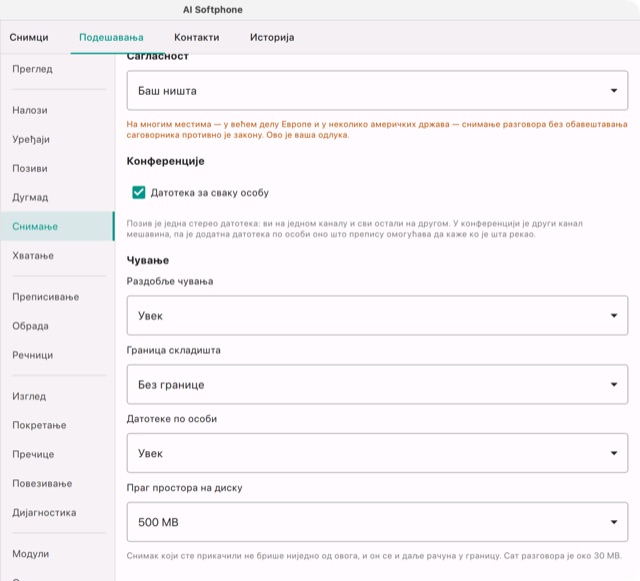
Task: Go to the Историја tab
Action: (x=272, y=37)
